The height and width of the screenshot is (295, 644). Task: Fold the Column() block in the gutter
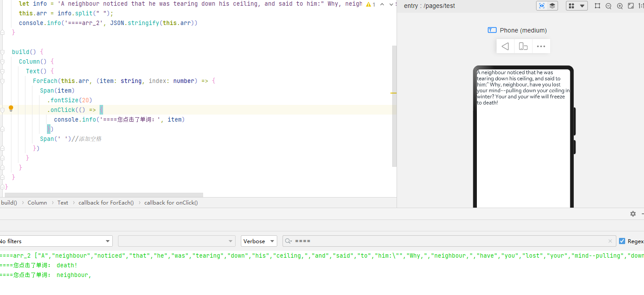(x=3, y=61)
